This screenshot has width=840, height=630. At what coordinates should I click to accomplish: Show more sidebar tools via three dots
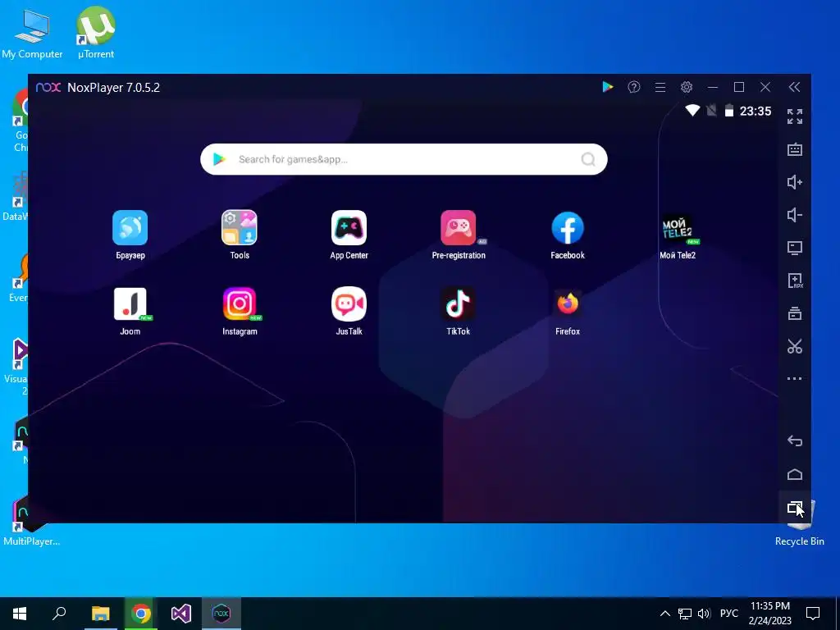[795, 379]
